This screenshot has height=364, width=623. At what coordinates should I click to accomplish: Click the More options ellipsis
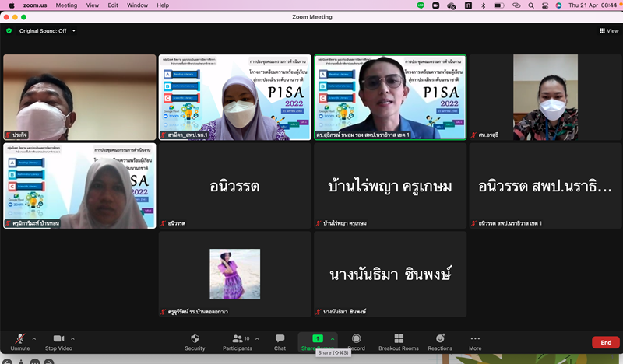tap(475, 339)
